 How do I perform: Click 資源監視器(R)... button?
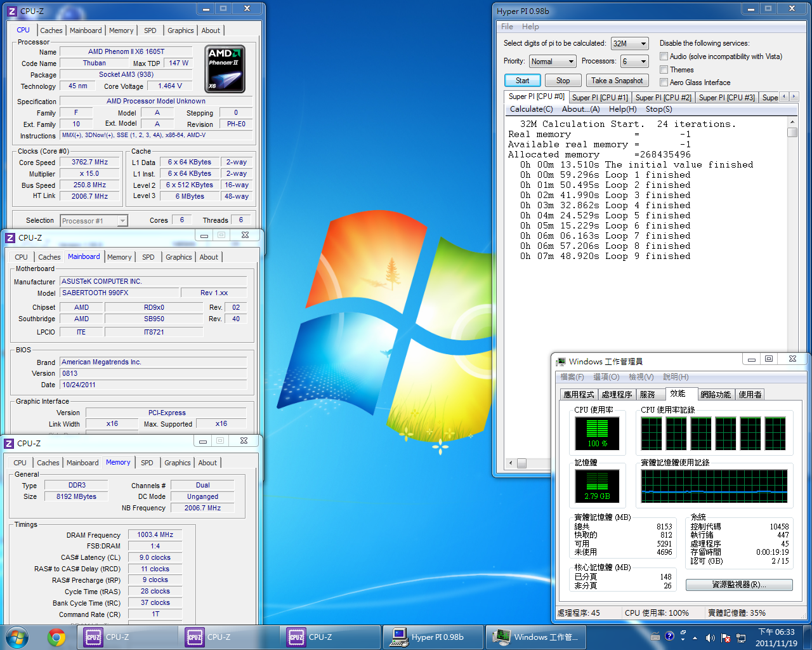[739, 585]
